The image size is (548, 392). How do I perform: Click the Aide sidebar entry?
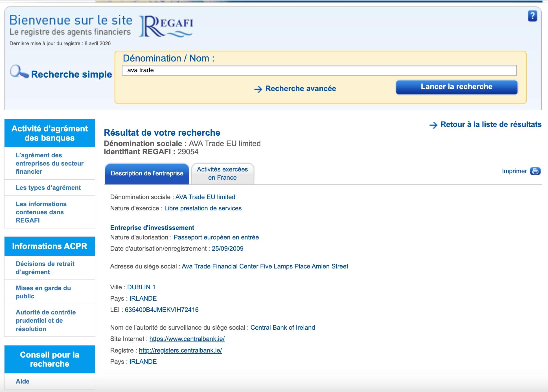point(23,381)
